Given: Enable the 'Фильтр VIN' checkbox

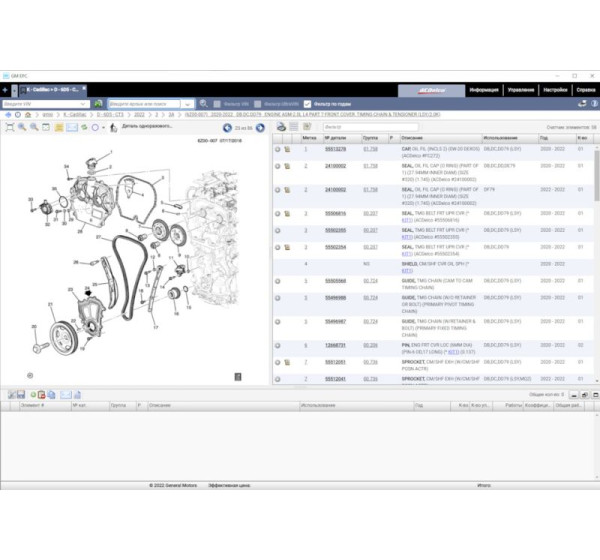Looking at the screenshot, I should pos(217,103).
